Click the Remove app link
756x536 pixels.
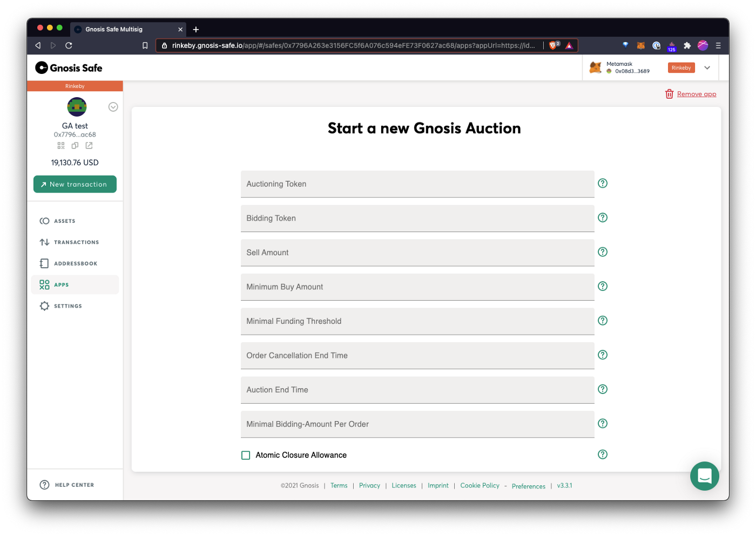(x=696, y=93)
